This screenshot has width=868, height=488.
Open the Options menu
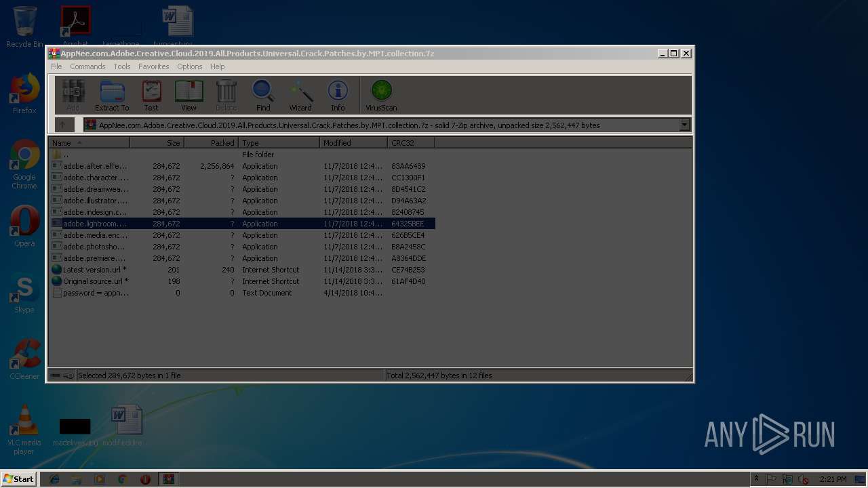[190, 66]
